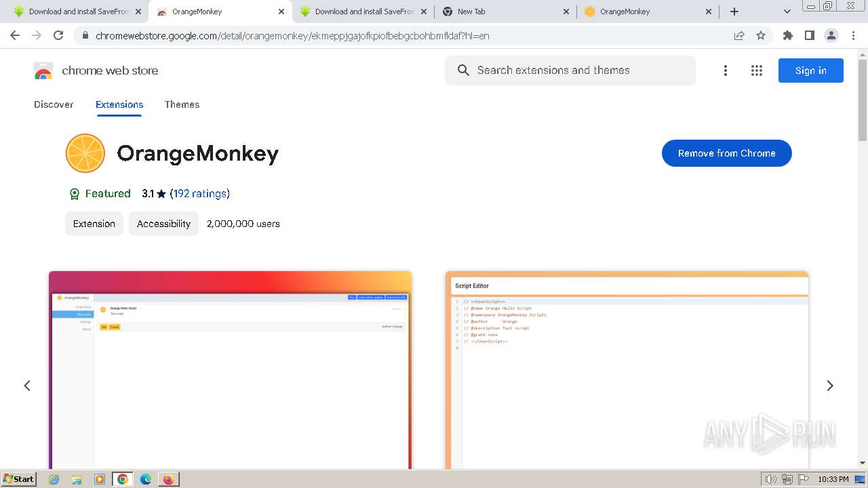Click the OrangeMonkey orange slice logo
Viewport: 868px width, 488px height.
[x=85, y=153]
